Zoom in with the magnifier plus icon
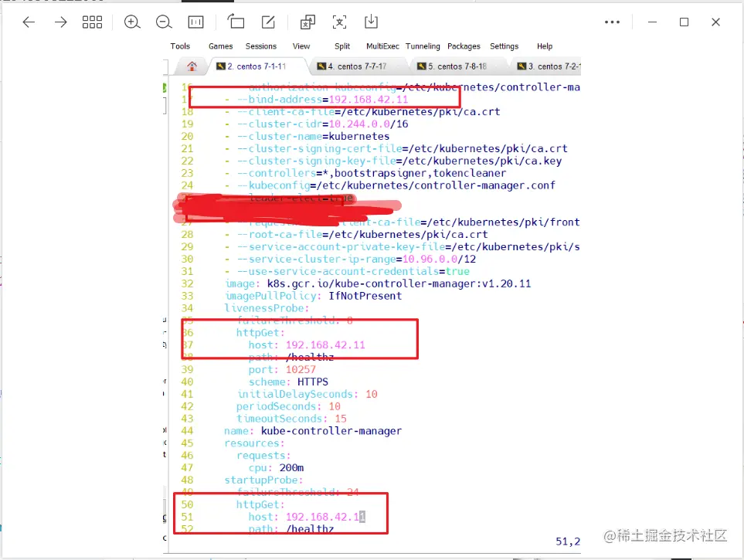Viewport: 744px width, 560px height. coord(132,22)
